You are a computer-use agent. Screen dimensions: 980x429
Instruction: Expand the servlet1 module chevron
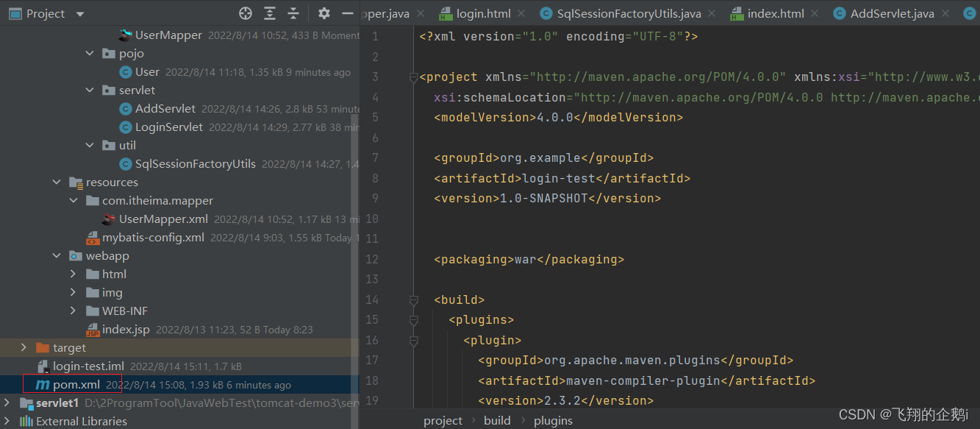(x=7, y=403)
